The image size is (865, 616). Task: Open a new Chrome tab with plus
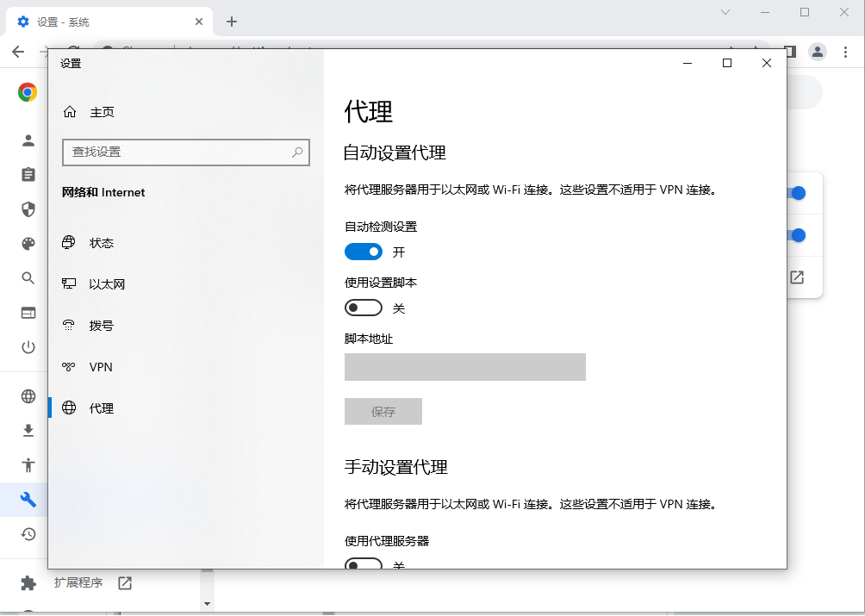232,22
